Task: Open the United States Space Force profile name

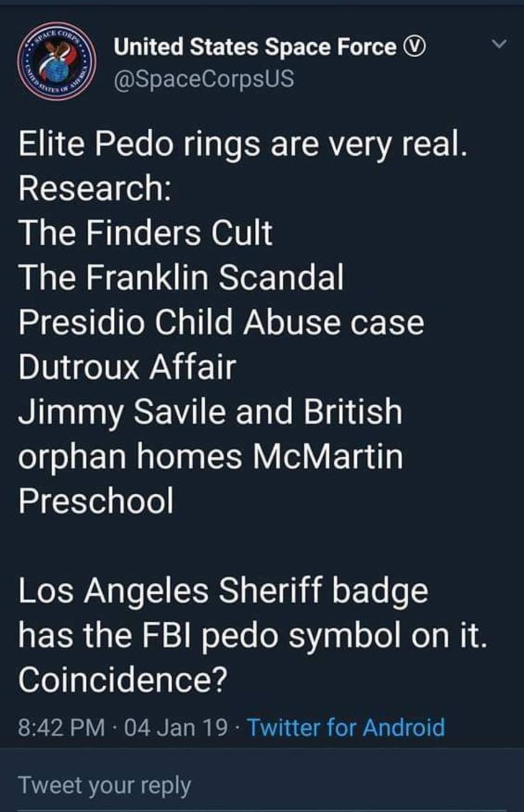Action: click(255, 47)
